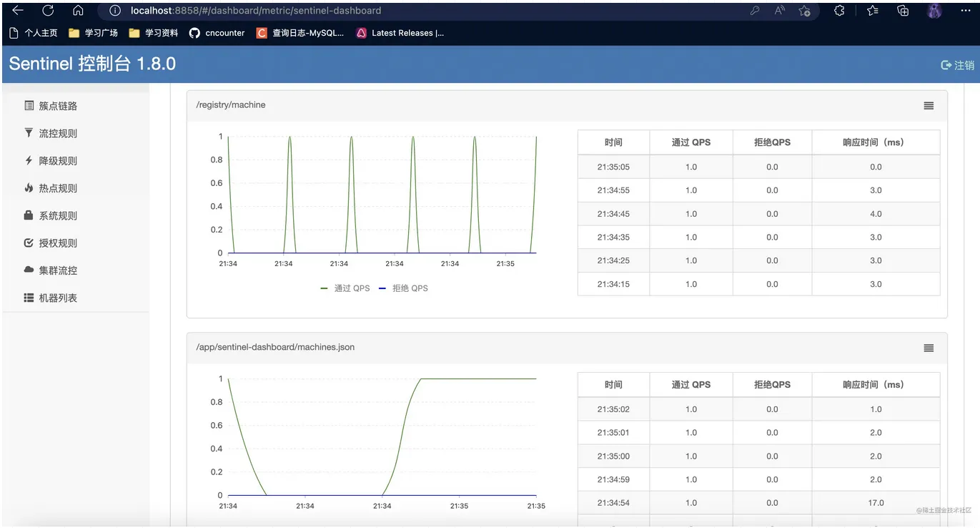Click response time 17.0 in 21:34:54 row
980x528 pixels.
point(876,503)
